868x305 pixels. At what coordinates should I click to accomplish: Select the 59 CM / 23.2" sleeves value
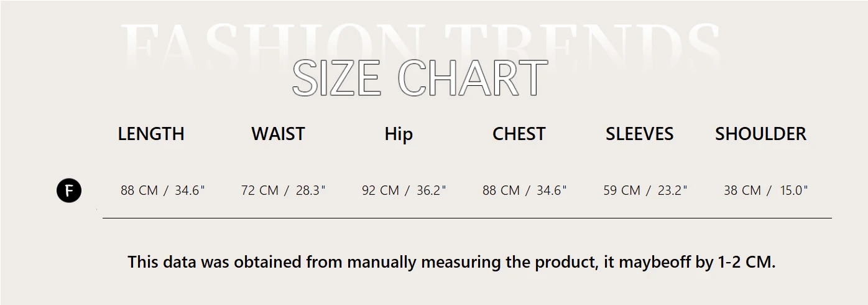click(645, 190)
